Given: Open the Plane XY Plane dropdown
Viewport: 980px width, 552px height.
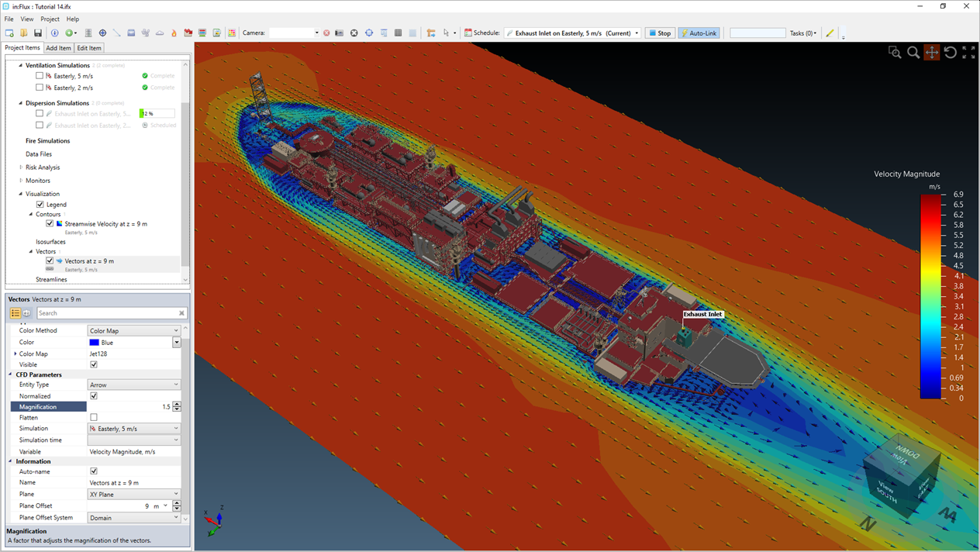Looking at the screenshot, I should click(134, 495).
